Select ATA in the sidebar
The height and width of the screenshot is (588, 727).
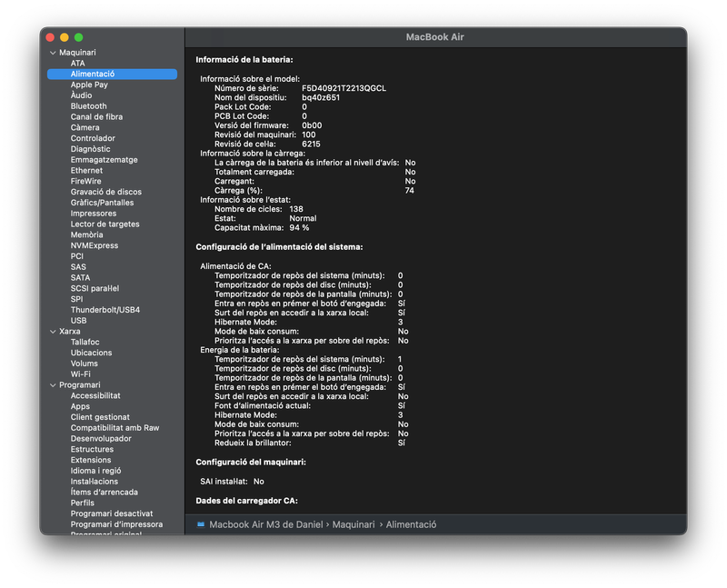point(78,64)
